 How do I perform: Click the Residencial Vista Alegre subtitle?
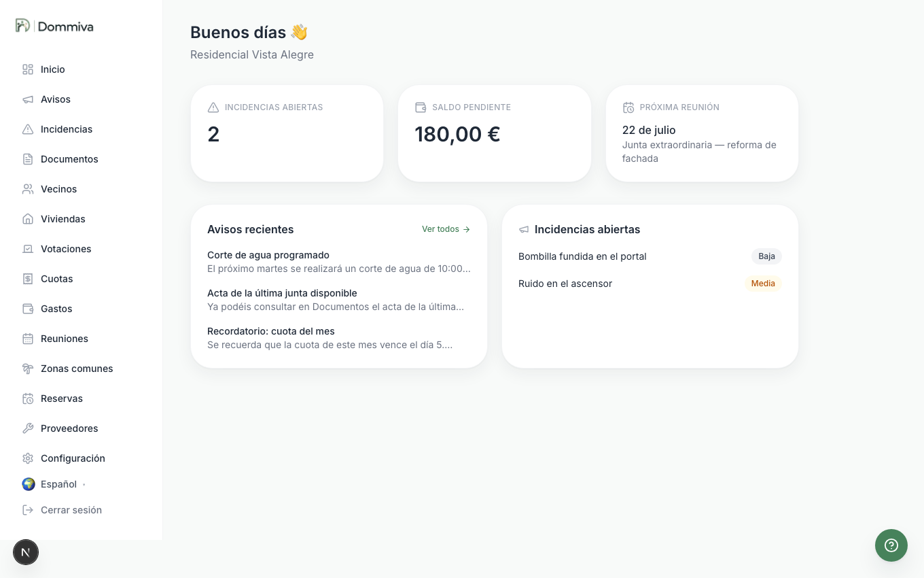coord(252,54)
